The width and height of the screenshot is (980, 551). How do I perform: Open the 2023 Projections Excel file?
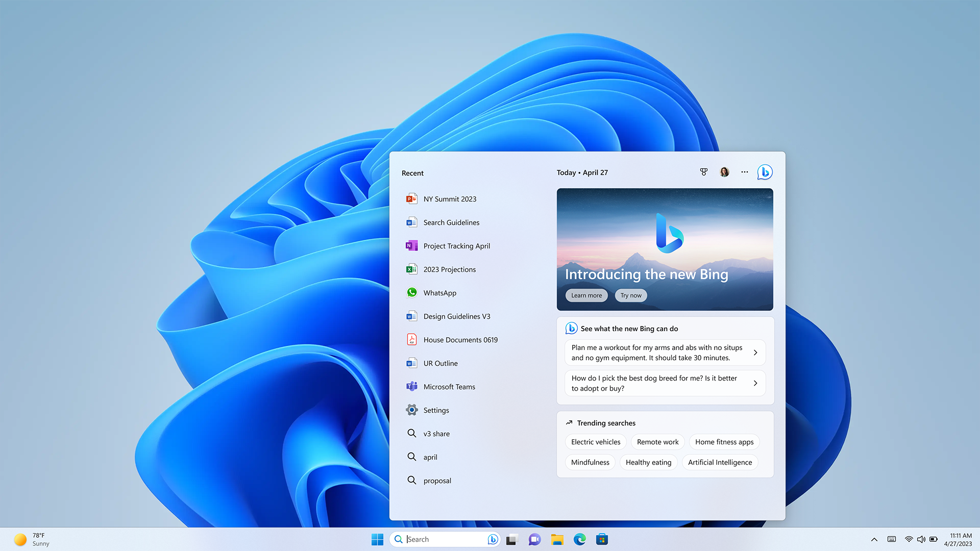coord(449,269)
